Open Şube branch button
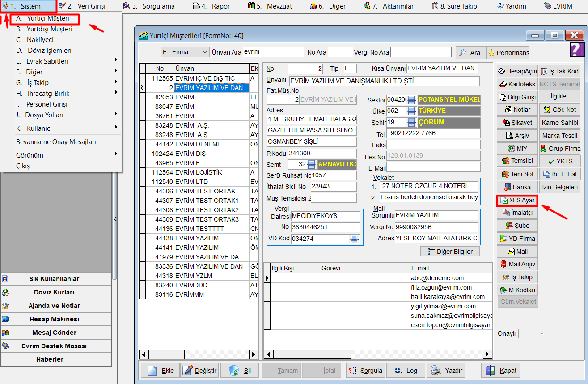Image resolution: width=588 pixels, height=384 pixels. [517, 226]
